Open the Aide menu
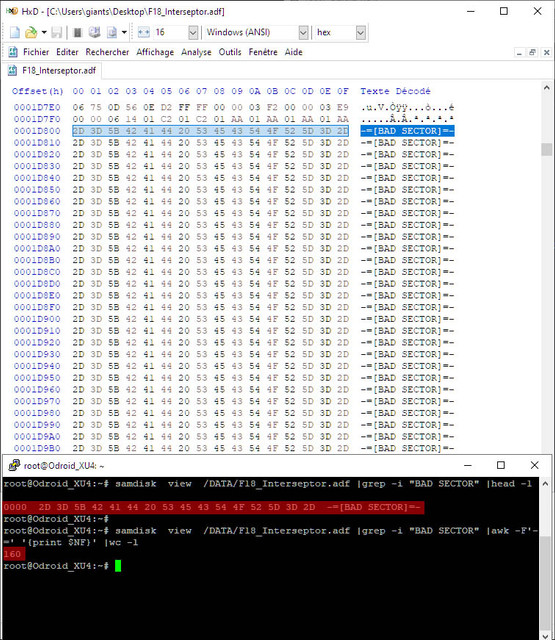Screen dimensions: 555x640 pyautogui.click(x=293, y=52)
